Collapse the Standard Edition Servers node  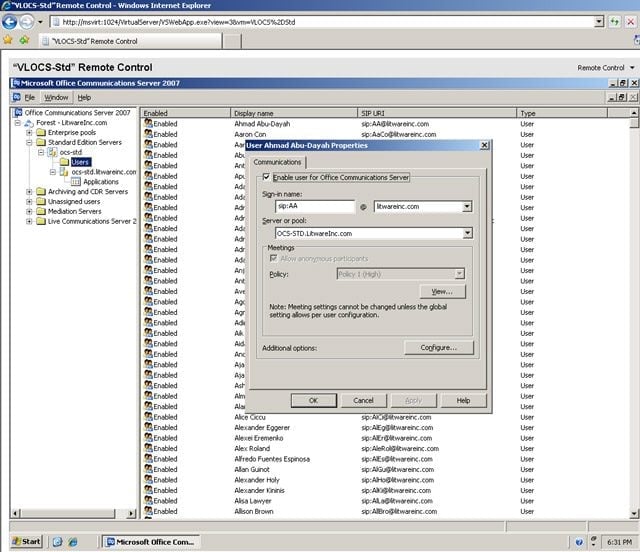[29, 142]
